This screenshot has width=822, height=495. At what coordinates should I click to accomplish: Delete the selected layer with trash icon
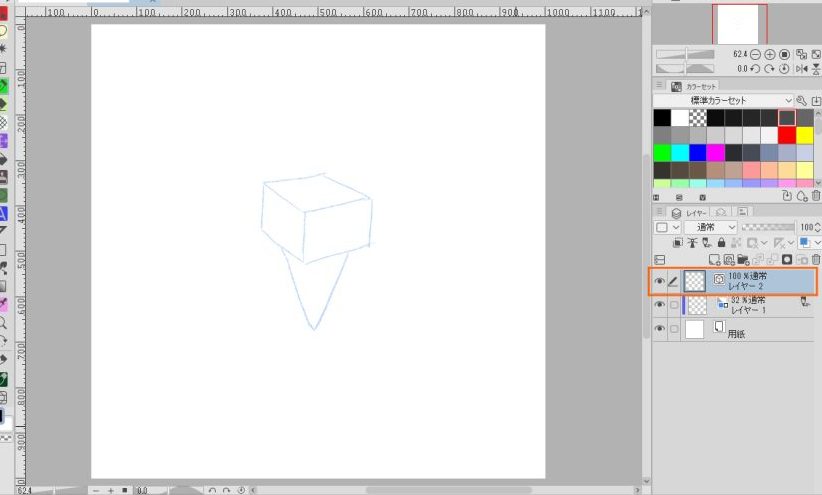(x=816, y=260)
